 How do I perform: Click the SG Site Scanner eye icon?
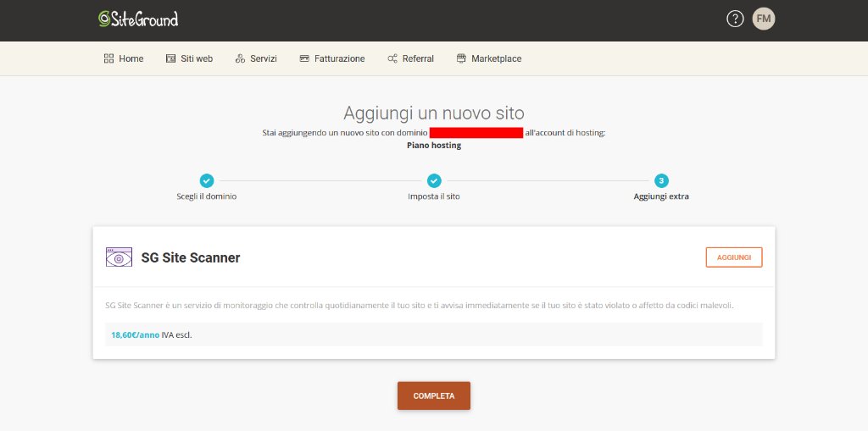(119, 257)
